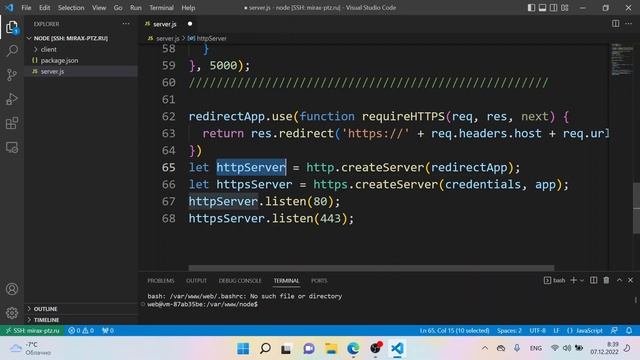Viewport: 640px width, 360px height.
Task: Close unsaved server.js tab via dot
Action: 190,24
